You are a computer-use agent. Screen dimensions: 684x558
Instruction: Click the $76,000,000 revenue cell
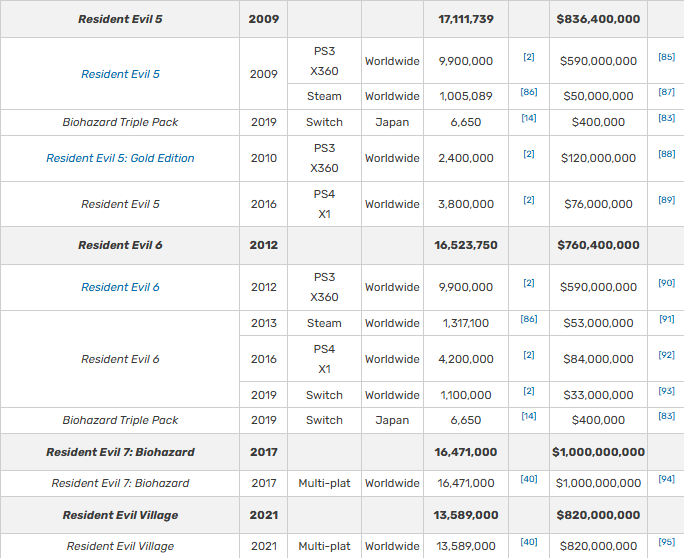tap(598, 204)
